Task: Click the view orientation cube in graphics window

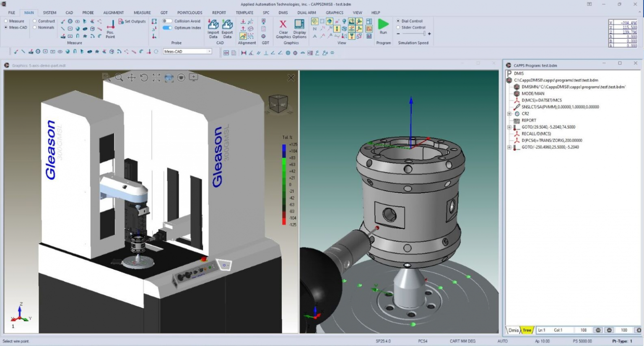Action: [x=278, y=103]
